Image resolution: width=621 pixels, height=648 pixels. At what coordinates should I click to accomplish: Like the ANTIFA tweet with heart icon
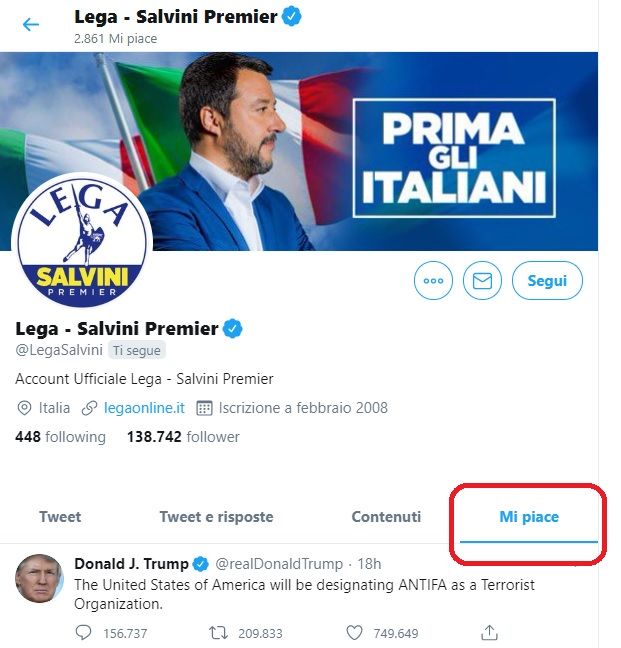pos(353,633)
